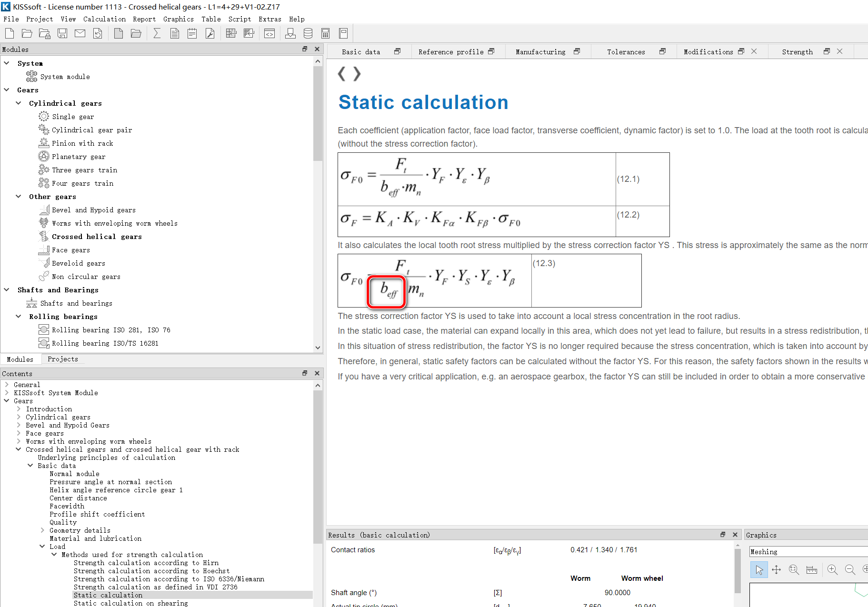Screen dimensions: 868x607
Task: Switch to the Reference profile tab
Action: (x=451, y=52)
